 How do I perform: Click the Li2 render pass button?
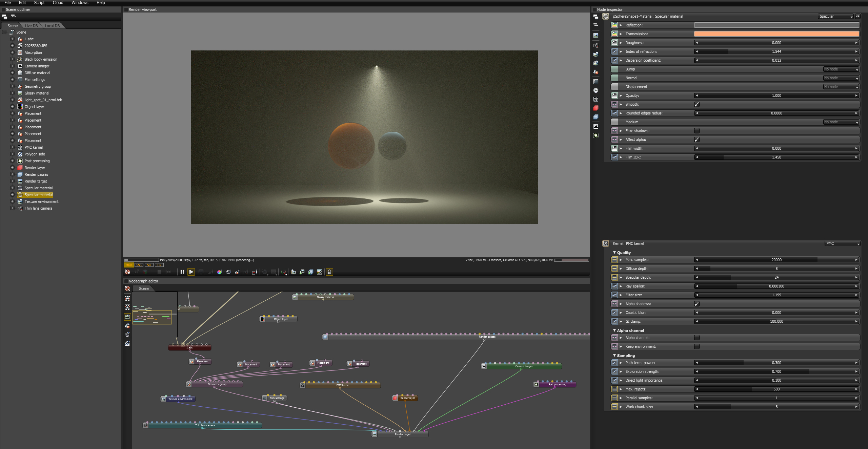tap(159, 265)
